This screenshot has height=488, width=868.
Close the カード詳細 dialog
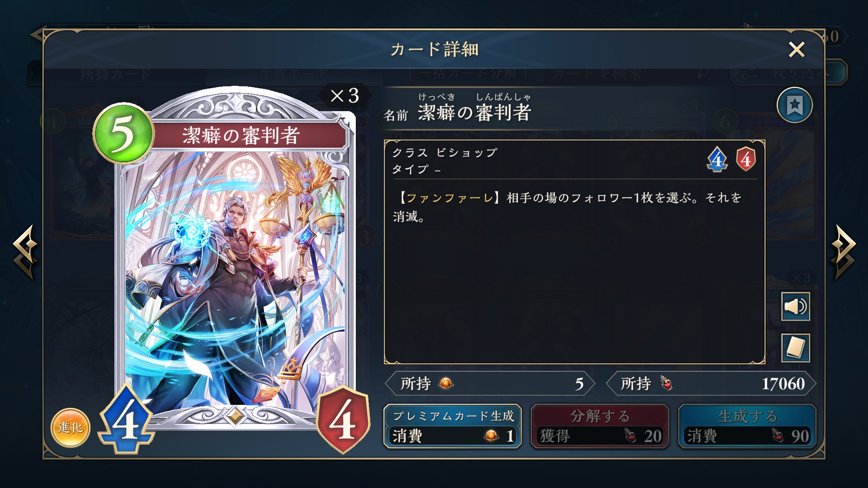[x=797, y=49]
